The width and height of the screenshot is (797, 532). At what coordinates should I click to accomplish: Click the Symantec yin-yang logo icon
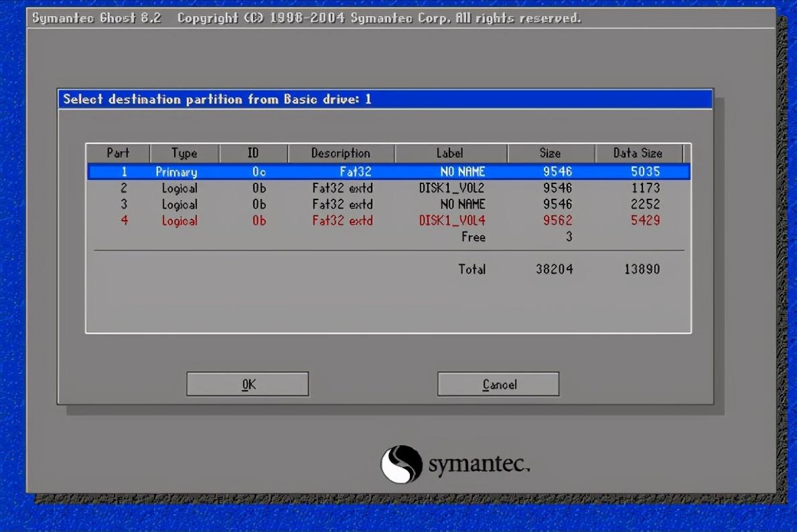[x=401, y=464]
